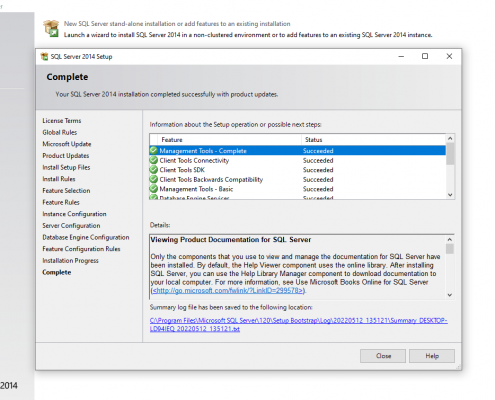Minimize the SQL Server 2014 Setup window

401,56
